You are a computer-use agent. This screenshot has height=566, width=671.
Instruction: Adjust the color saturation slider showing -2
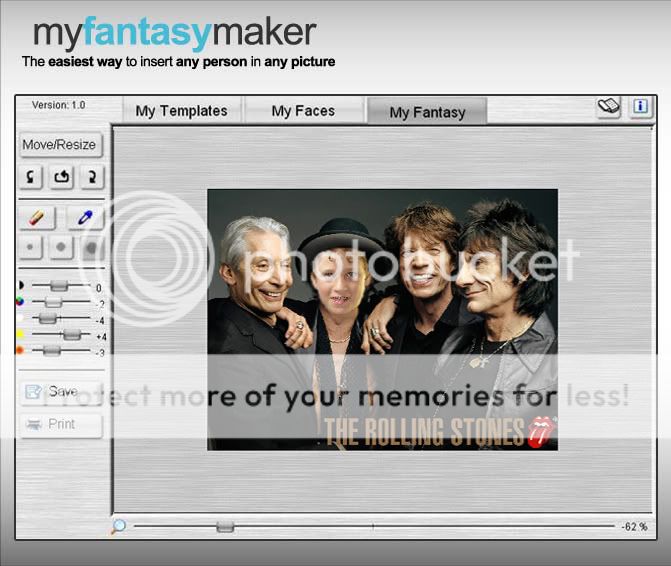(x=53, y=302)
